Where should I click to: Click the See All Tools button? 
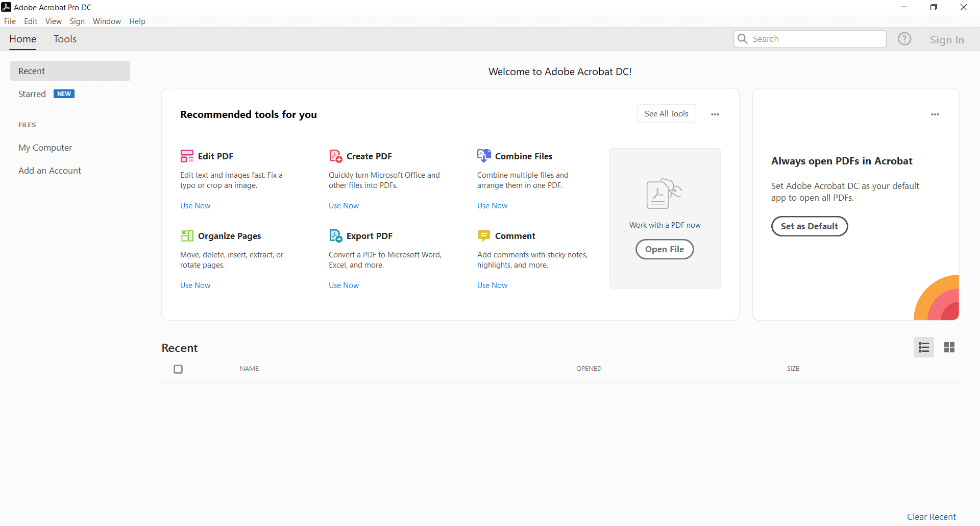point(667,113)
